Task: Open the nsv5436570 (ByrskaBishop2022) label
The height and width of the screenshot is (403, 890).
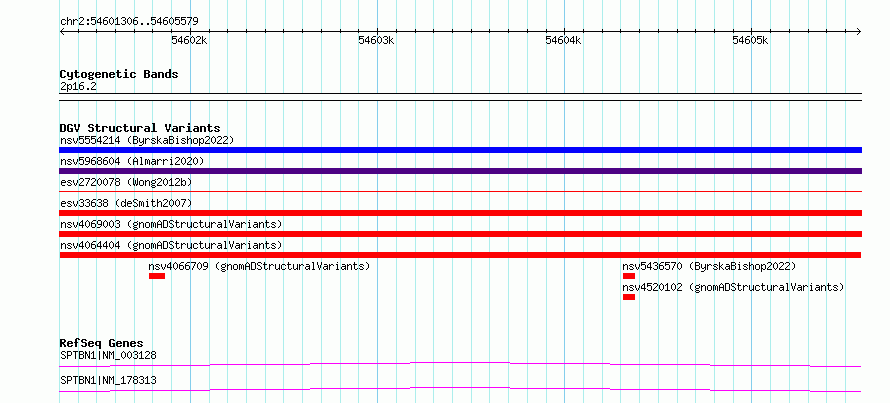Action: pos(710,266)
